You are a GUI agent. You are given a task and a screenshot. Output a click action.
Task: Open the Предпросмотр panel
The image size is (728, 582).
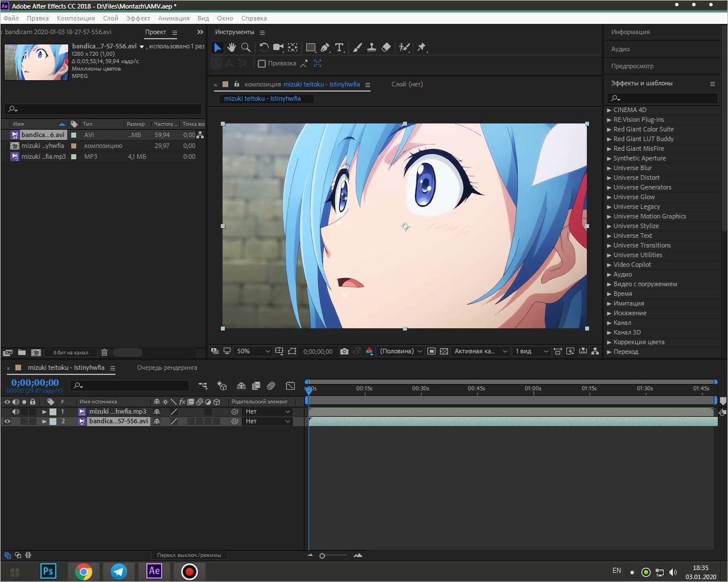632,66
